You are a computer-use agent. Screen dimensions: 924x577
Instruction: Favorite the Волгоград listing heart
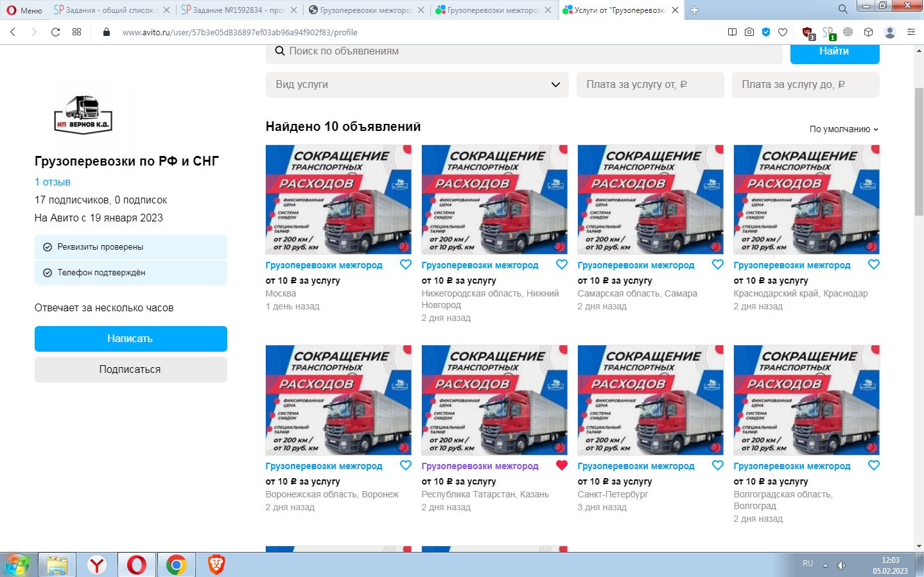[x=874, y=465]
